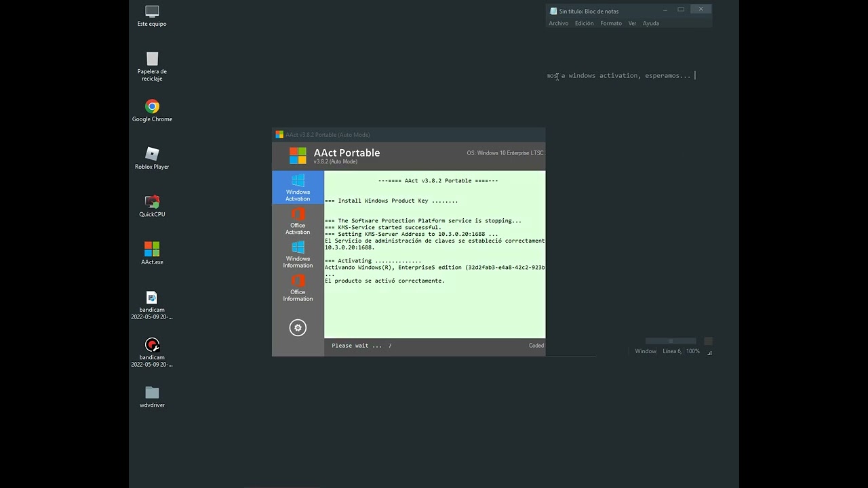The height and width of the screenshot is (488, 868).
Task: Open Office Information in AAct sidebar
Action: pos(298,287)
